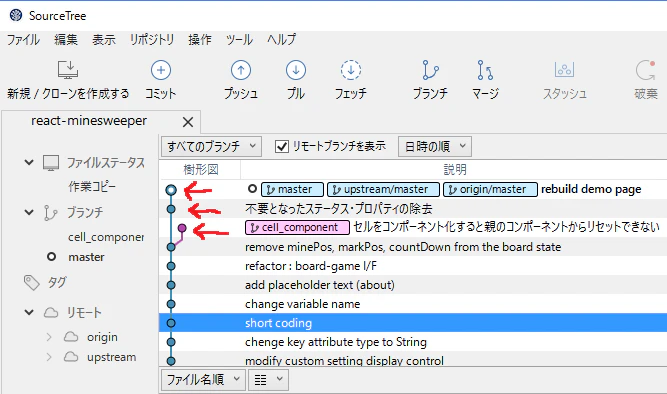The height and width of the screenshot is (394, 667).
Task: Click the origin/master label tag
Action: pyautogui.click(x=490, y=189)
